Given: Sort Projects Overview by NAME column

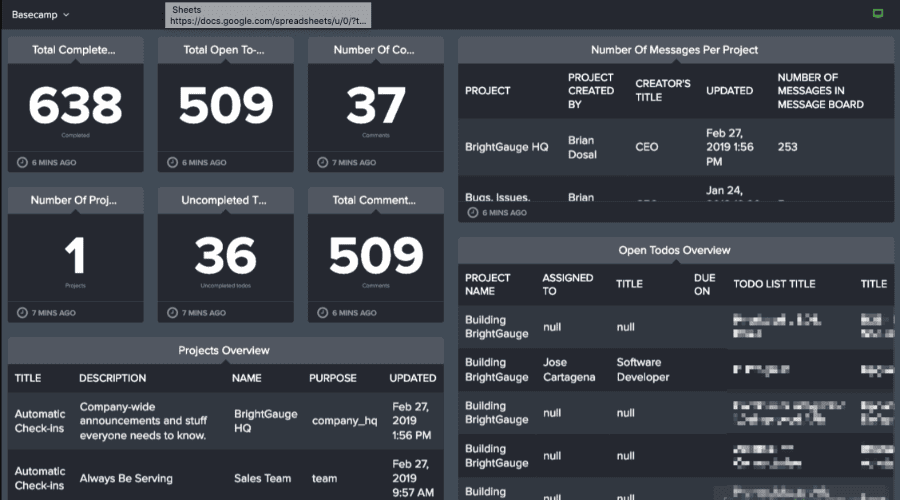Looking at the screenshot, I should [247, 378].
